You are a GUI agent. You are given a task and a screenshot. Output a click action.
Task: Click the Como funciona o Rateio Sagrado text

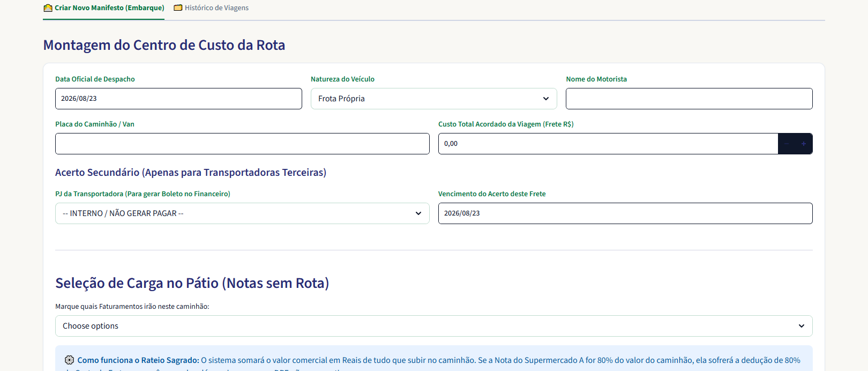click(x=138, y=360)
